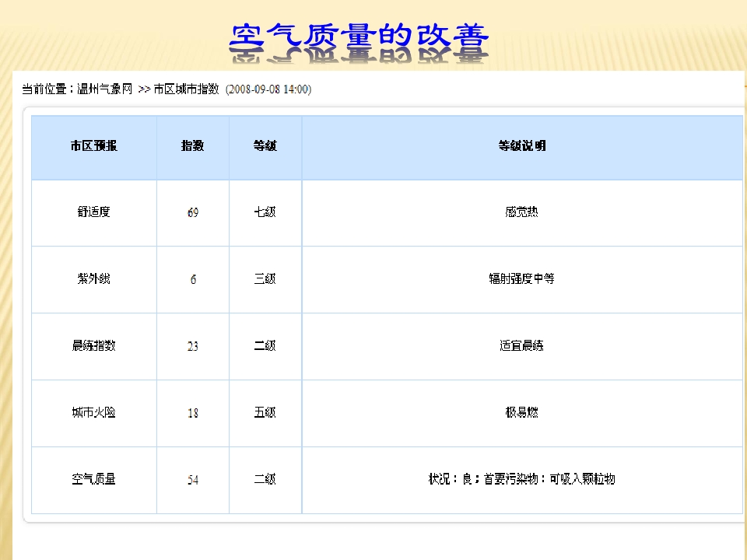Click the 辐射强度中等 description text
This screenshot has width=747, height=560.
(x=521, y=278)
